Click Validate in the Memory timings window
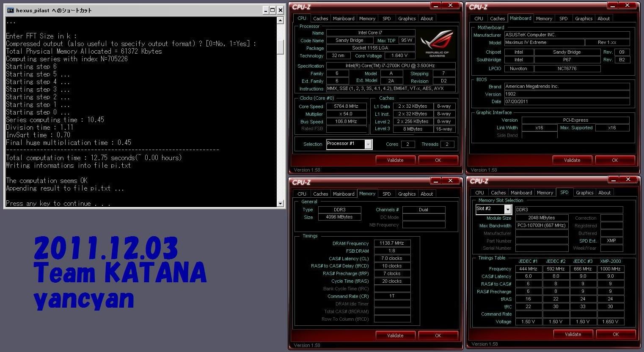 click(x=395, y=336)
